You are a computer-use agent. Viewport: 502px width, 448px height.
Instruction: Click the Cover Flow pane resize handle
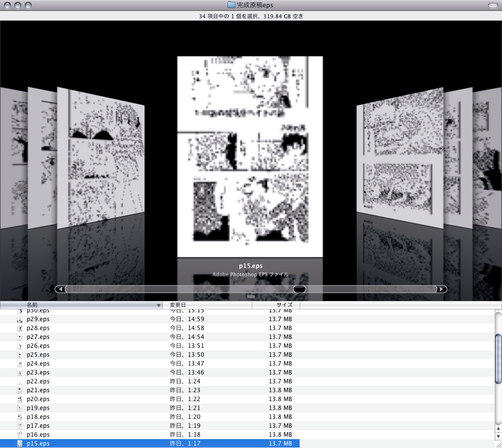pos(251,297)
